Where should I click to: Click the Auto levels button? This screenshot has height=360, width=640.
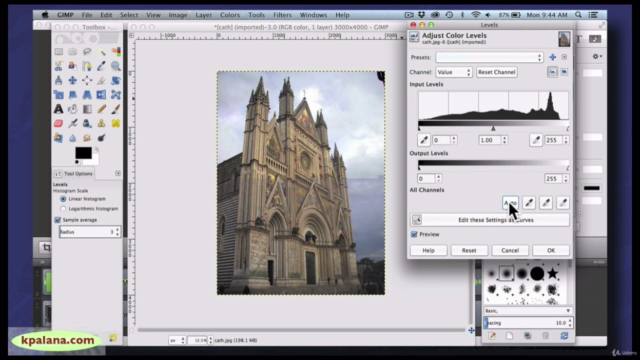point(510,202)
